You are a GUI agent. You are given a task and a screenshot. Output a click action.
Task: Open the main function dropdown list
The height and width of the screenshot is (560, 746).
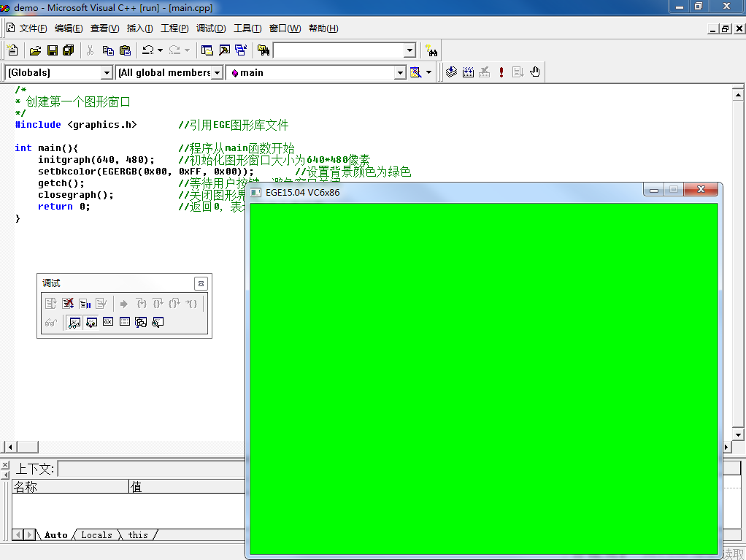(x=399, y=72)
